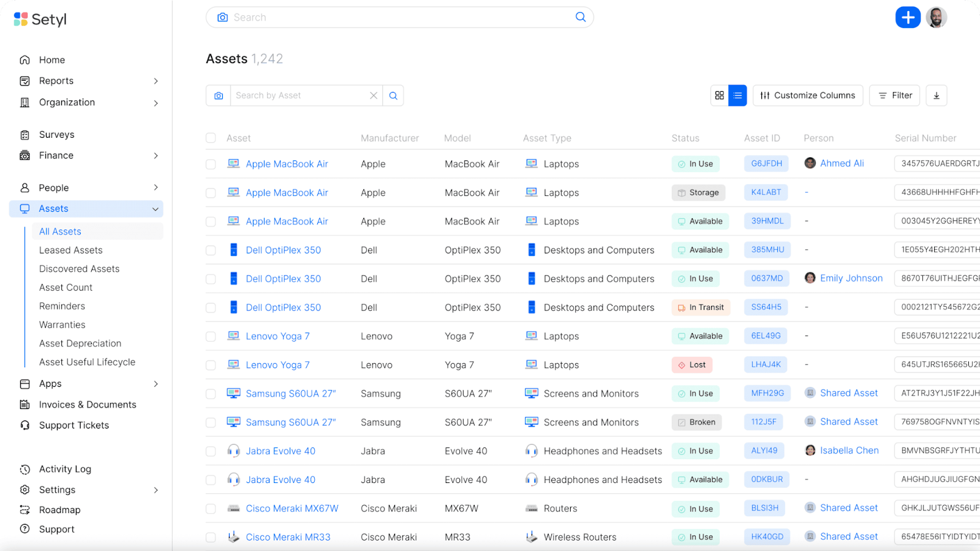Open Leased Assets
980x551 pixels.
pos(71,250)
